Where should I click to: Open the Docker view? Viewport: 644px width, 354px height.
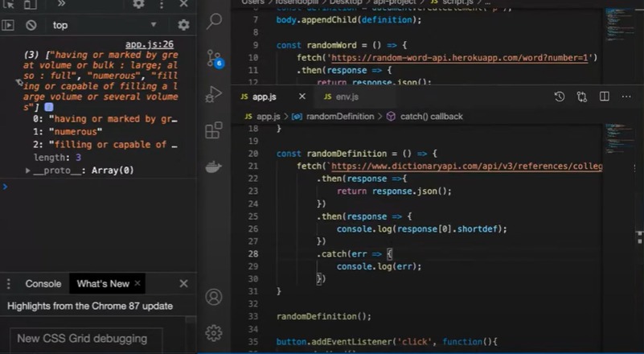[x=214, y=167]
